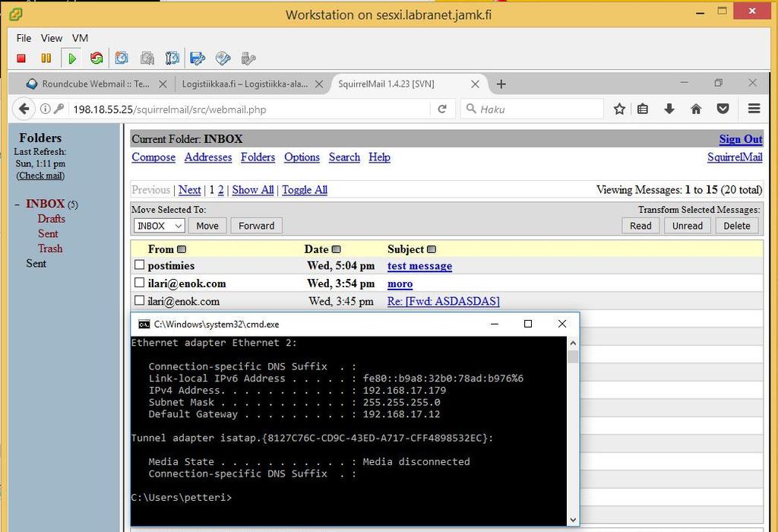Sort messages by Subject column icon
Screen dimensions: 778x532
point(432,249)
